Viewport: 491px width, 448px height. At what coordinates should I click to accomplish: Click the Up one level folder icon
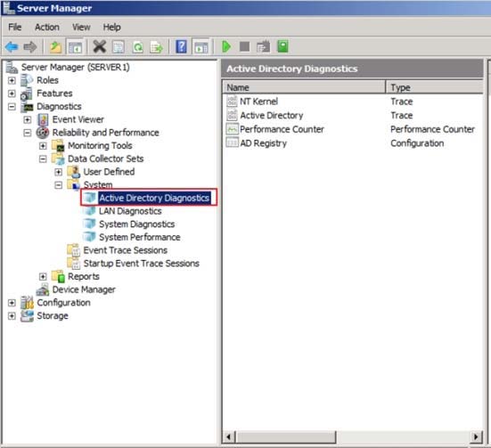coord(56,47)
